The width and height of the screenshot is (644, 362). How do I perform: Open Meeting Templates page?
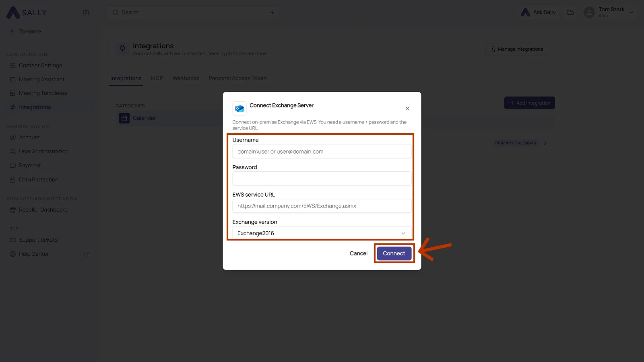(43, 93)
